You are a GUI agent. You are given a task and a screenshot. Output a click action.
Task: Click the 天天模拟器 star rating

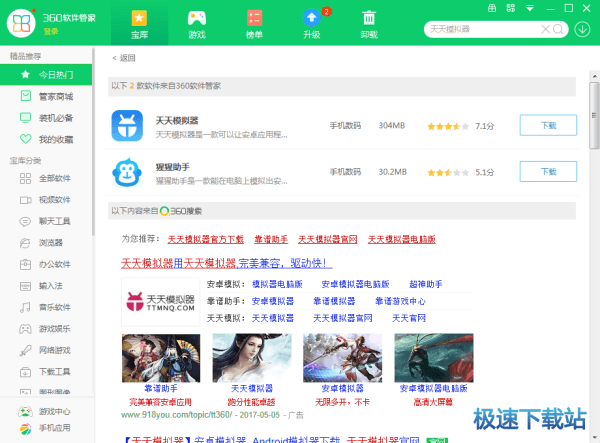[448, 126]
